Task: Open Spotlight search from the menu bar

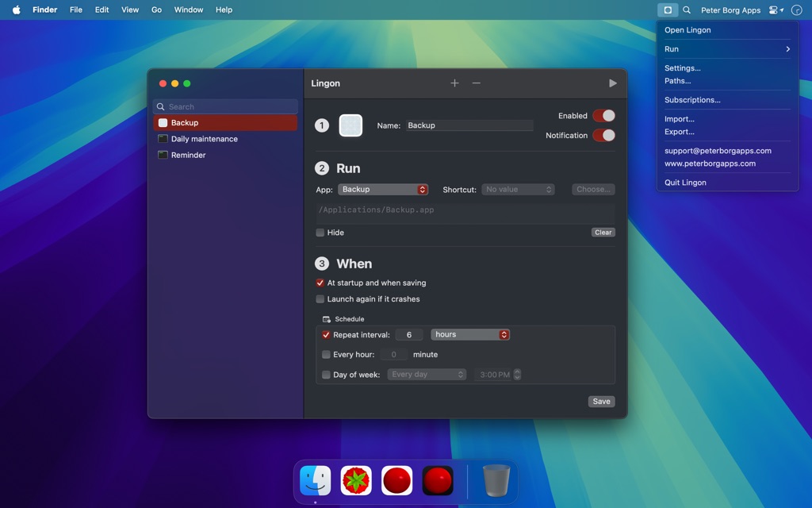Action: tap(687, 10)
